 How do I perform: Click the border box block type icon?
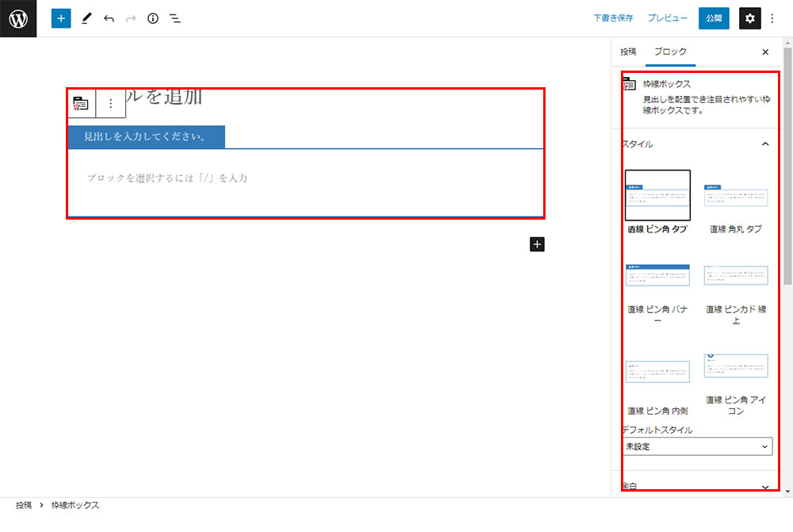pyautogui.click(x=81, y=103)
